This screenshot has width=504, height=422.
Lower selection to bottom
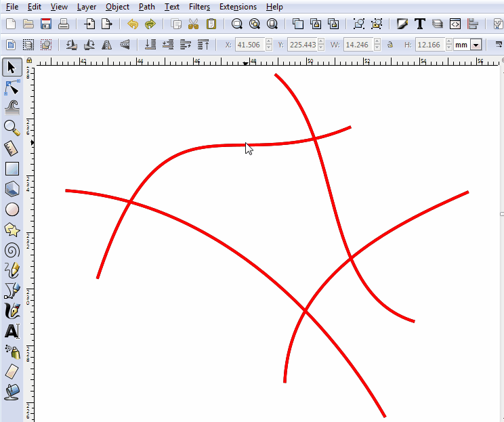coord(150,45)
